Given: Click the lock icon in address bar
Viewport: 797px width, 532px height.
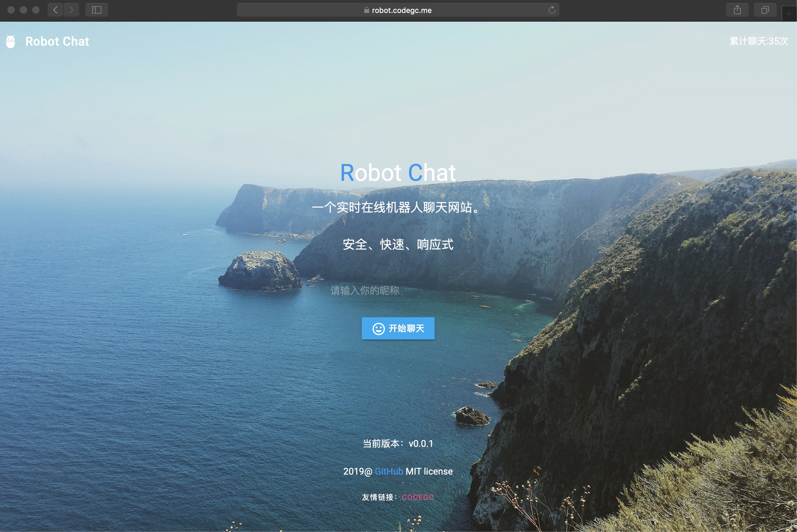Looking at the screenshot, I should (366, 10).
